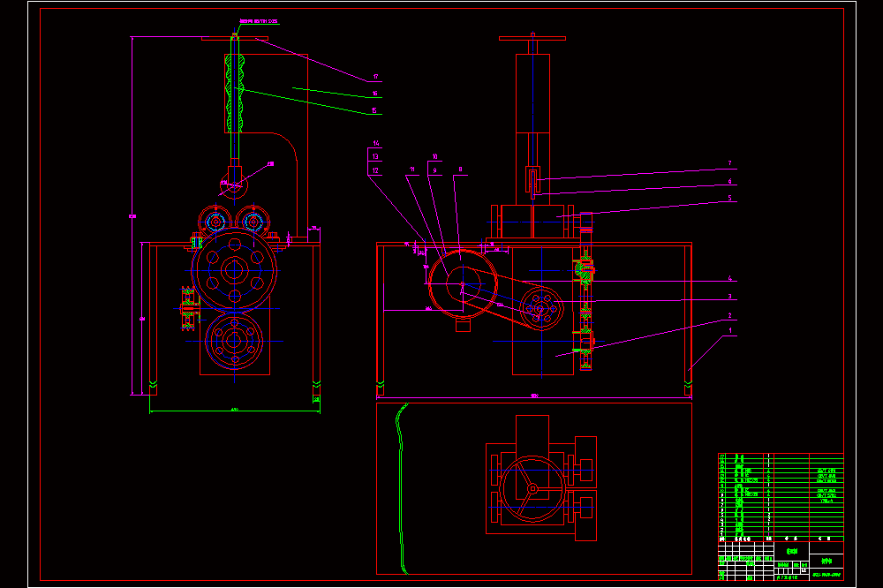Click part number label 2

[x=730, y=315]
